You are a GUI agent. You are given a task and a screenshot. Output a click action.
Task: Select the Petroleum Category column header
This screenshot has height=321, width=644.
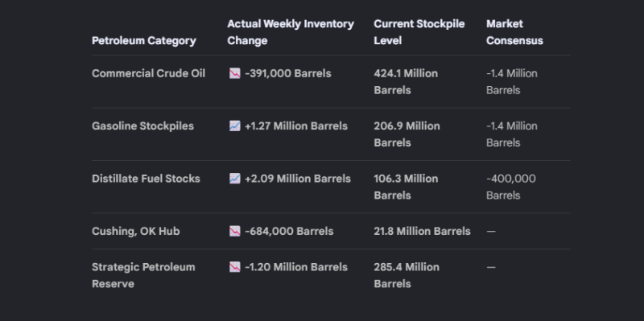(x=144, y=41)
